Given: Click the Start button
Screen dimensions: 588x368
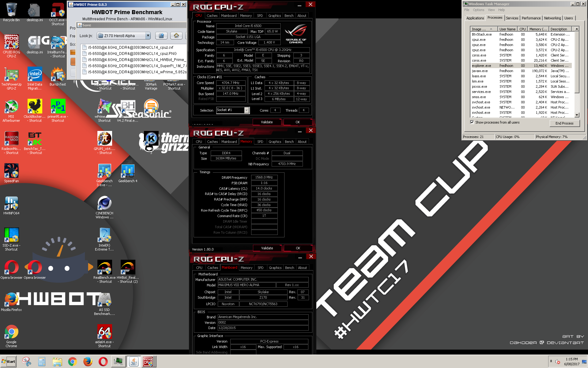Looking at the screenshot, I should 8,362.
